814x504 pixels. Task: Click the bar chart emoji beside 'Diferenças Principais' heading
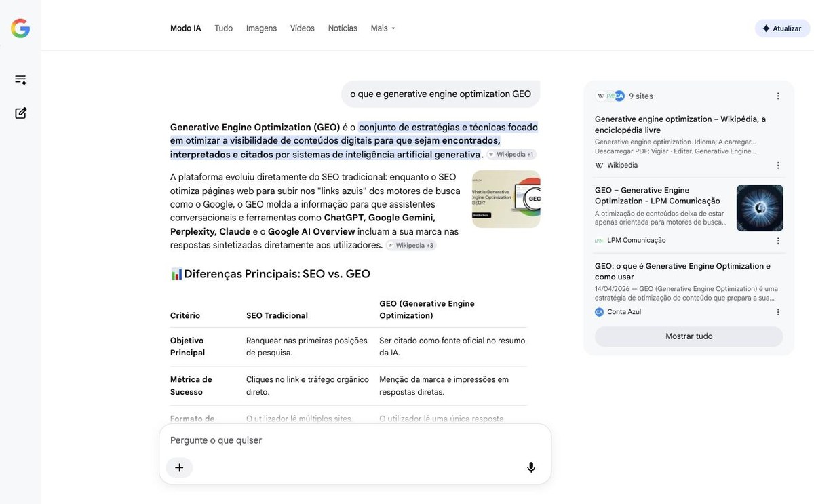pyautogui.click(x=176, y=274)
